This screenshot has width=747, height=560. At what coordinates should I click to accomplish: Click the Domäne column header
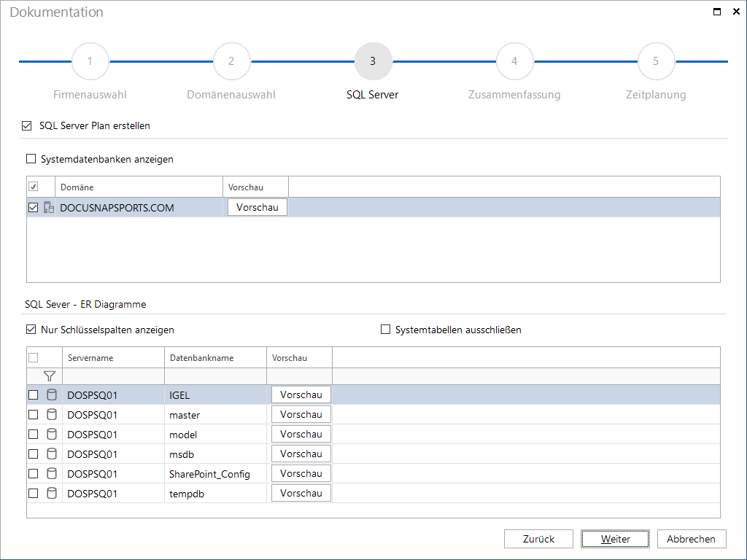coord(139,187)
